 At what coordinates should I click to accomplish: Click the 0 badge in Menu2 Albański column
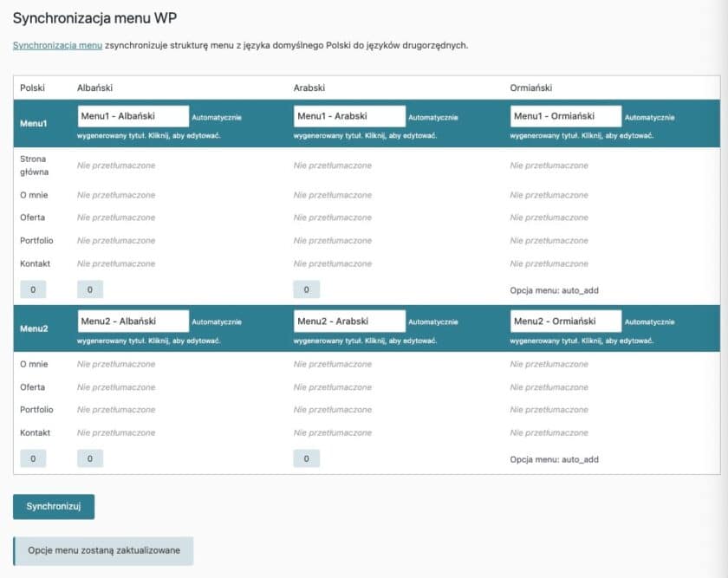[90, 458]
